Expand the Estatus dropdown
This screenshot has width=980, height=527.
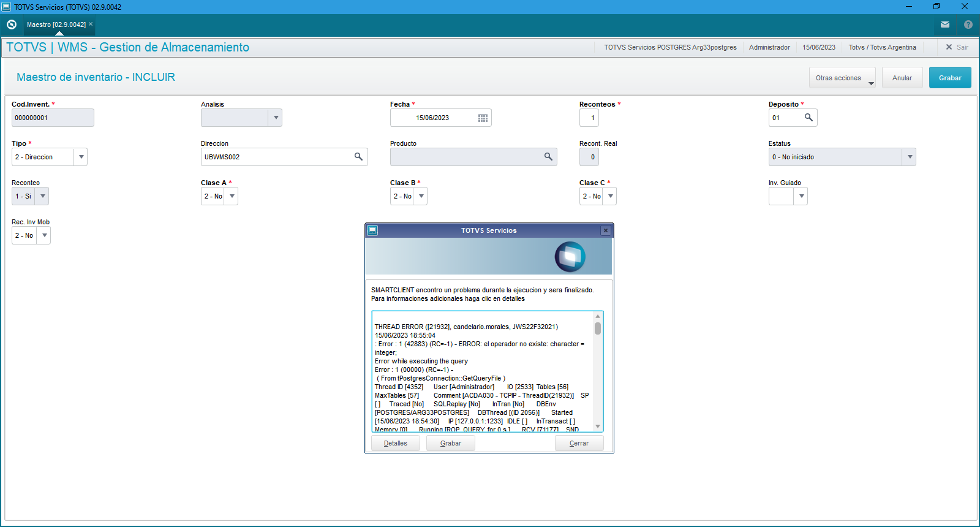[910, 157]
